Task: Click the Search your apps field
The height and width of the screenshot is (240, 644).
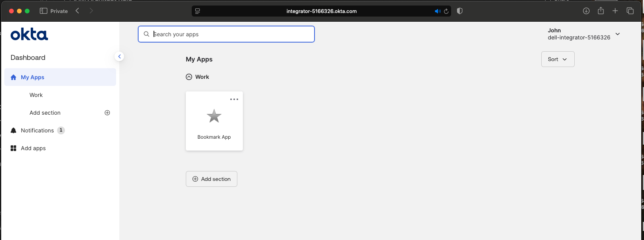Action: [x=226, y=34]
